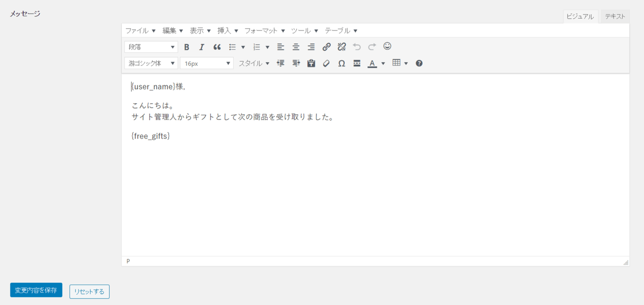Open the 游ゴシック体 font dropdown
The height and width of the screenshot is (305, 644).
point(151,63)
